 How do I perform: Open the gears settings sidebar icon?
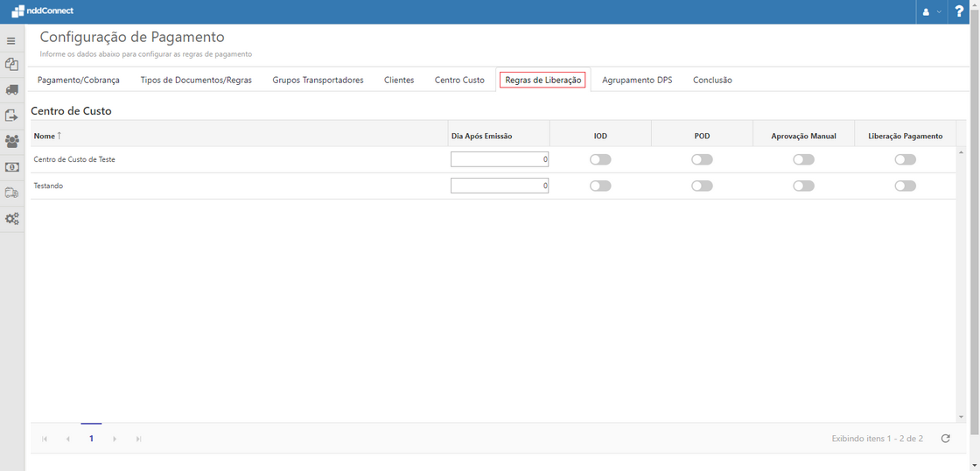point(11,219)
